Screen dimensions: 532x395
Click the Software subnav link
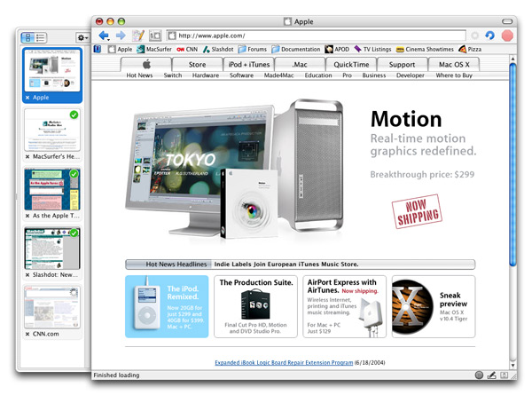(x=241, y=75)
